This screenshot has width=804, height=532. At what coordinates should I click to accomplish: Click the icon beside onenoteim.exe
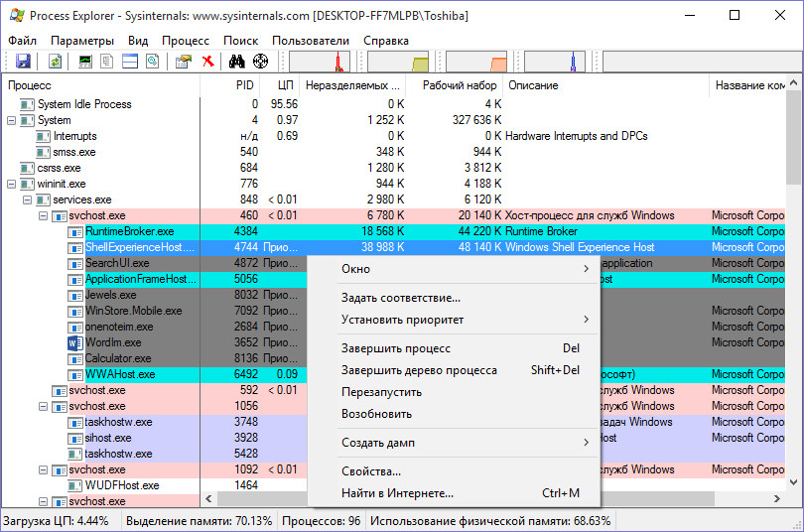pyautogui.click(x=75, y=327)
